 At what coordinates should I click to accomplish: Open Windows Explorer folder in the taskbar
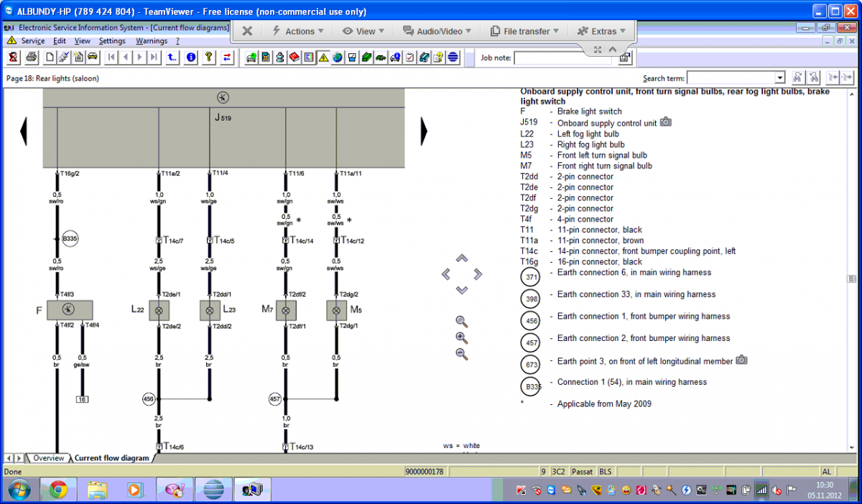point(97,490)
